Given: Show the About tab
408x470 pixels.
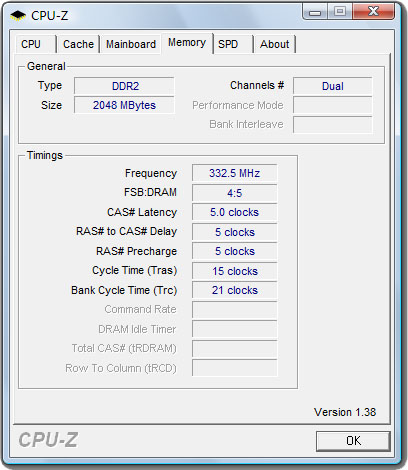Looking at the screenshot, I should click(275, 44).
